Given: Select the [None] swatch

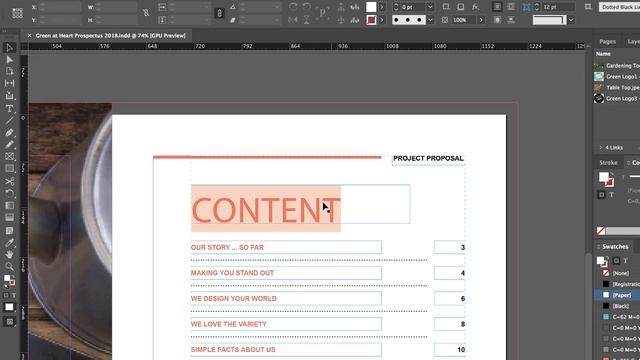Looking at the screenshot, I should pos(618,273).
